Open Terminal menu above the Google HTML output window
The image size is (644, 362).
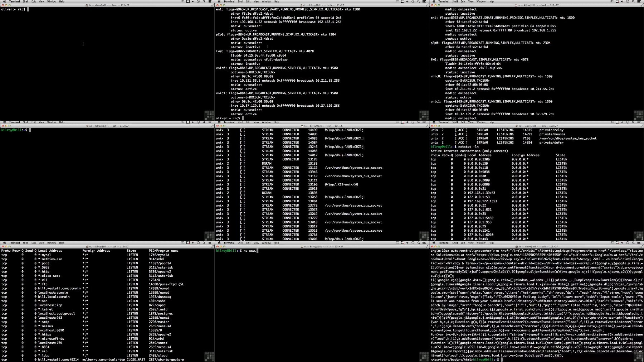[x=444, y=243]
